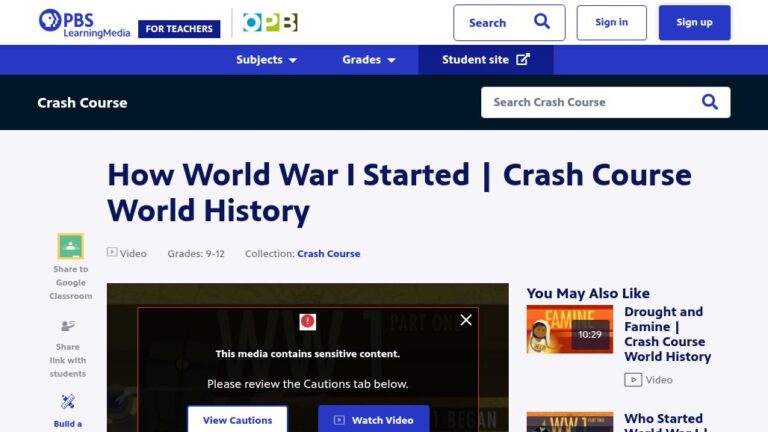Click the Who Started World War I thumbnail
768x432 pixels.
570,422
